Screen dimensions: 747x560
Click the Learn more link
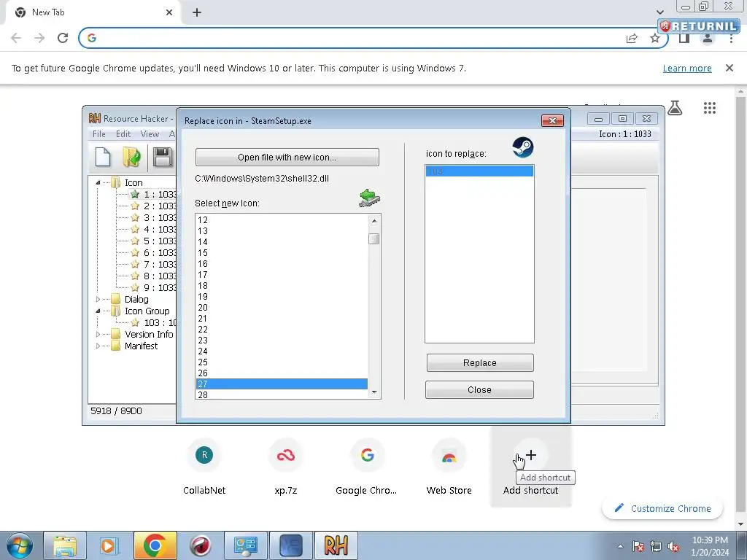coord(687,69)
